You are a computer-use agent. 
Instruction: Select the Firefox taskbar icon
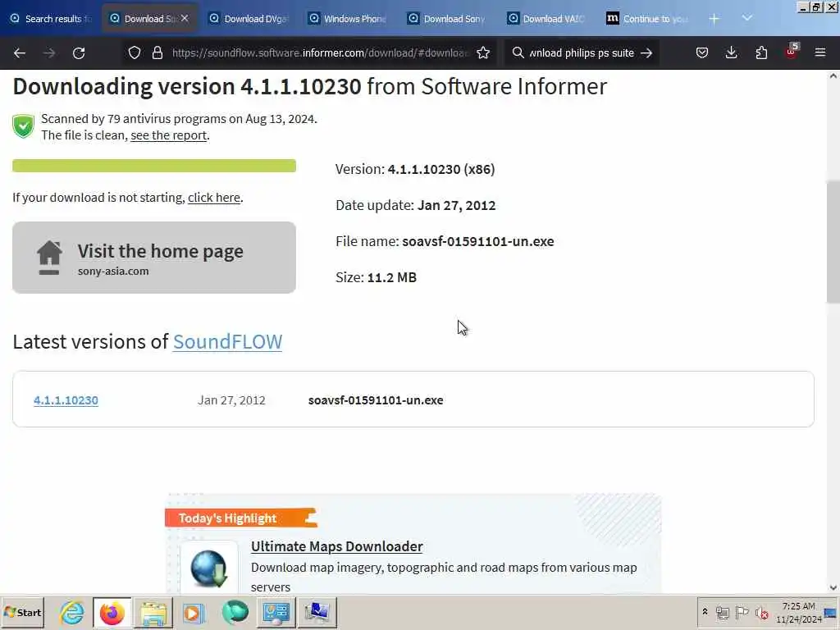112,612
